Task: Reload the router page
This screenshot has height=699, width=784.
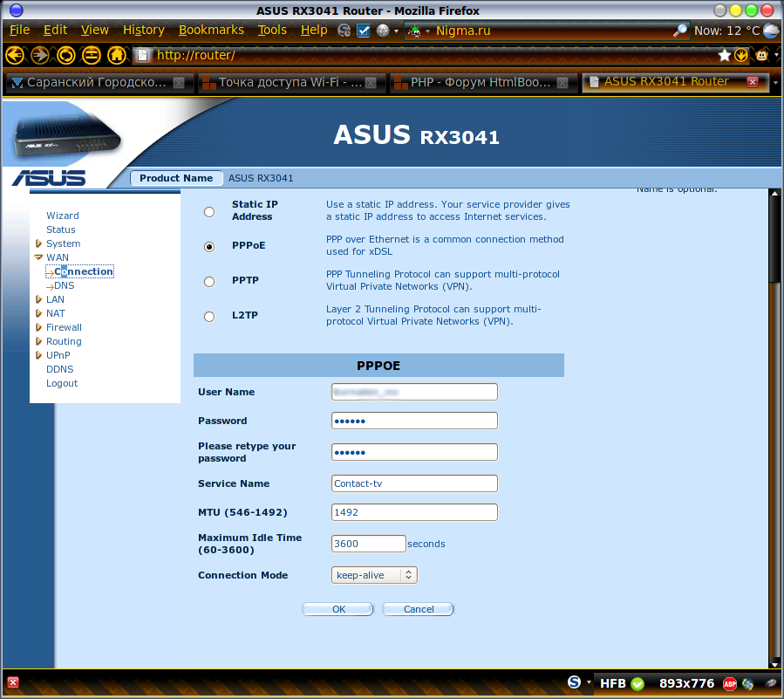Action: point(66,55)
